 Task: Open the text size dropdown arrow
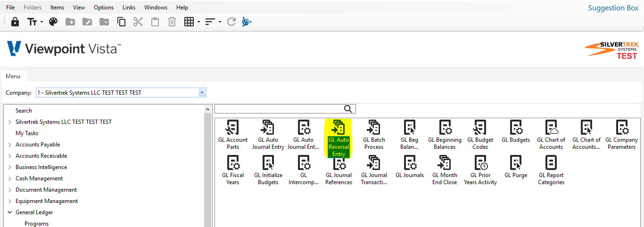tap(41, 22)
